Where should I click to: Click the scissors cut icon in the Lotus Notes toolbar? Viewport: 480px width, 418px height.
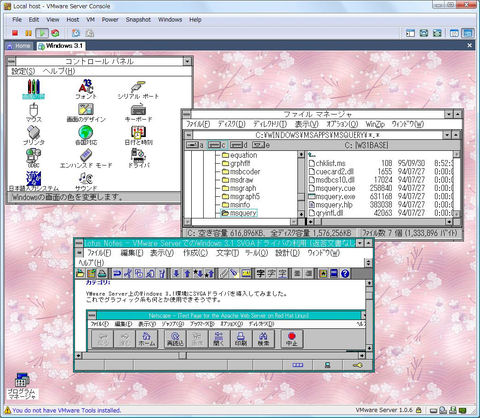pos(128,274)
